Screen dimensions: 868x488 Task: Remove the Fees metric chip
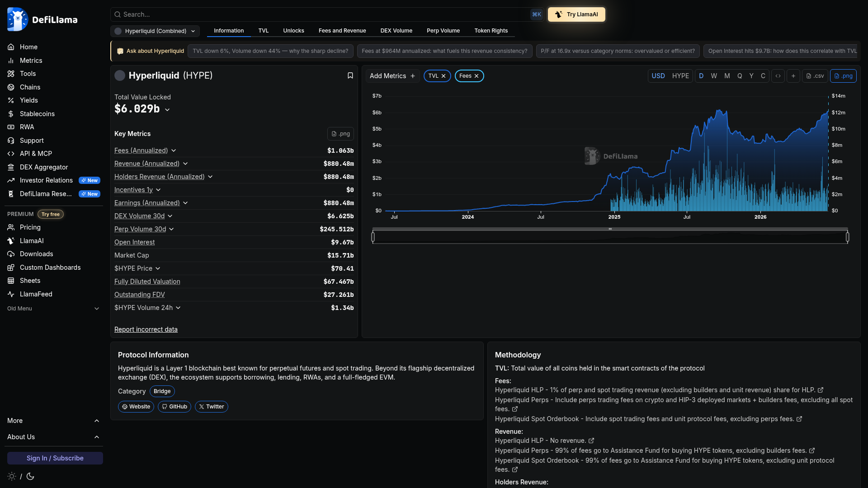[476, 76]
